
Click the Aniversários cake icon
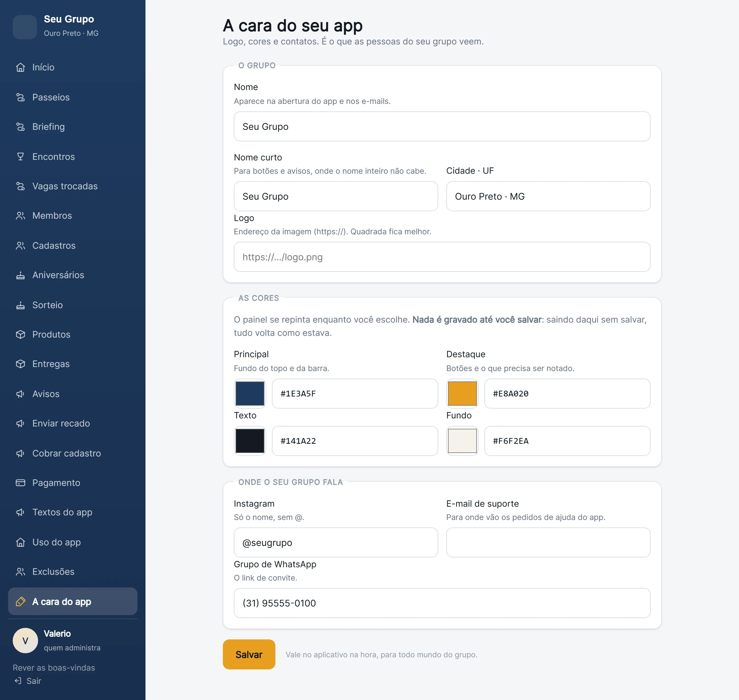pyautogui.click(x=20, y=275)
